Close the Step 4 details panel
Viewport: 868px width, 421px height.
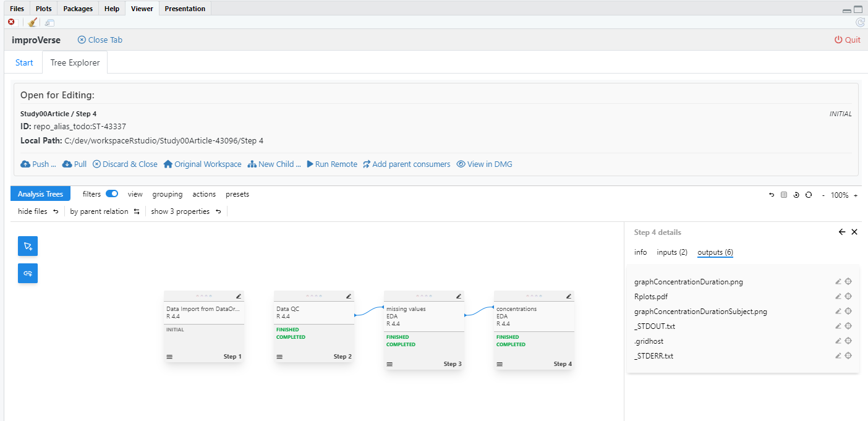[854, 232]
